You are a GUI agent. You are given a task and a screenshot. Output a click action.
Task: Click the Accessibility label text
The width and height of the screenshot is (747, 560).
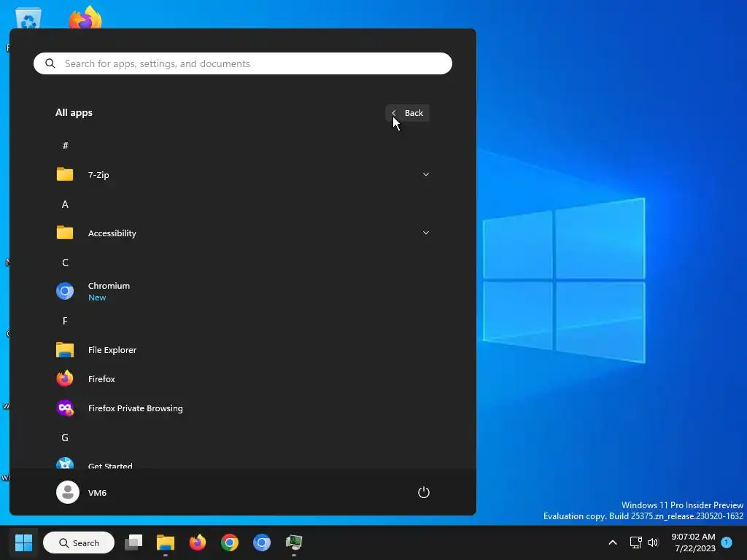[x=112, y=233]
